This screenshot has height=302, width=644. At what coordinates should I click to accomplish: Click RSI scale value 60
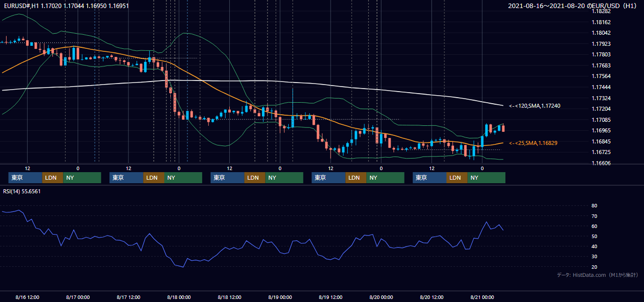(x=595, y=226)
